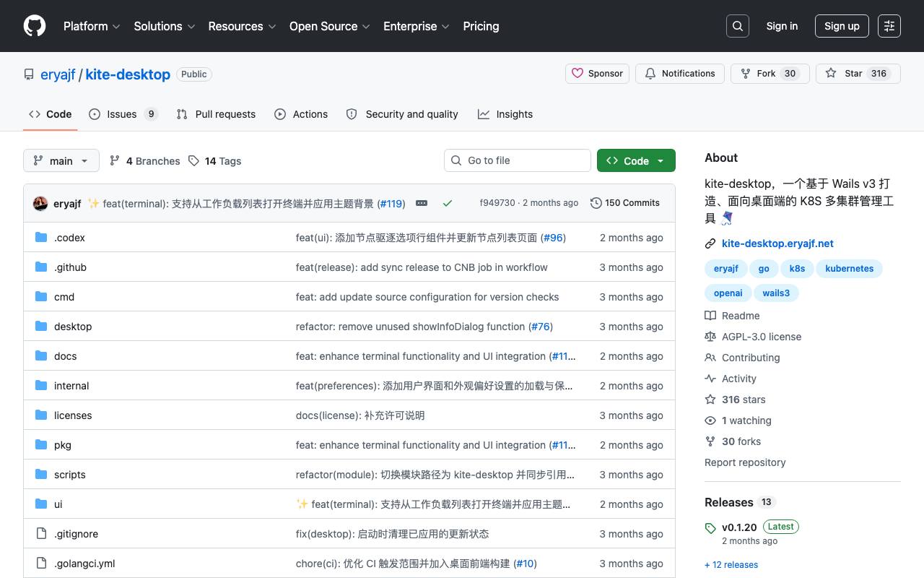Star the repository with Star button
The image size is (924, 578).
[x=858, y=74]
